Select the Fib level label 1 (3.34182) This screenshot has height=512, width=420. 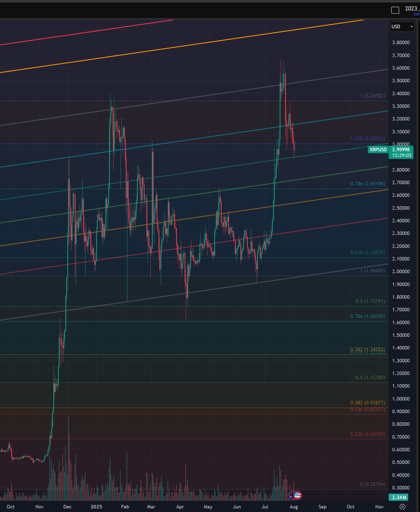[372, 96]
